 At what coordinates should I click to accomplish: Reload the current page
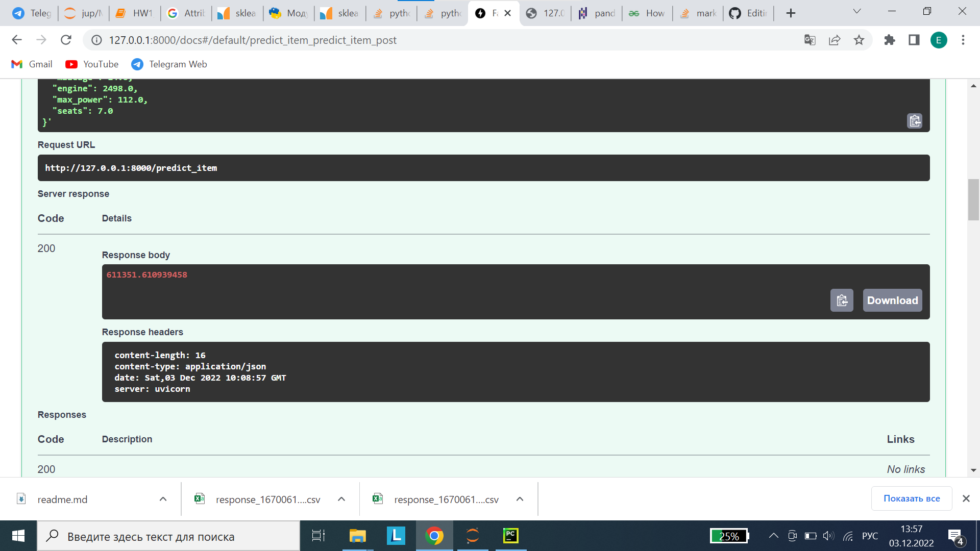click(x=66, y=40)
